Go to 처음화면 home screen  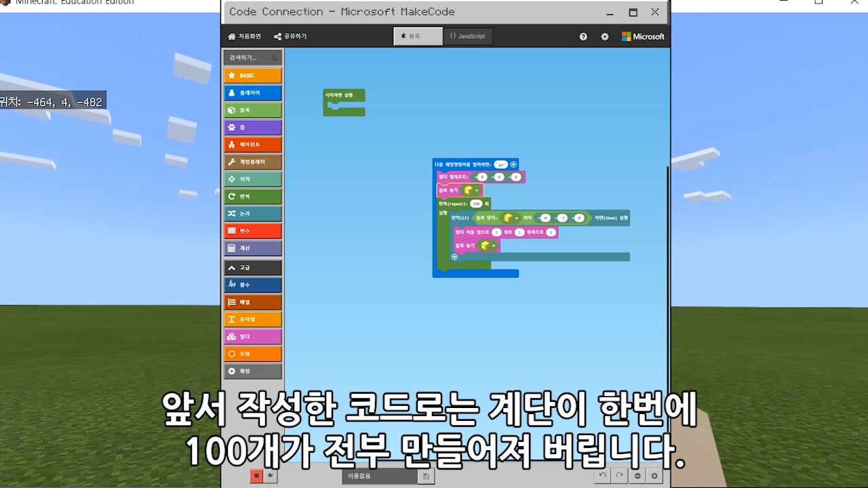pyautogui.click(x=244, y=37)
